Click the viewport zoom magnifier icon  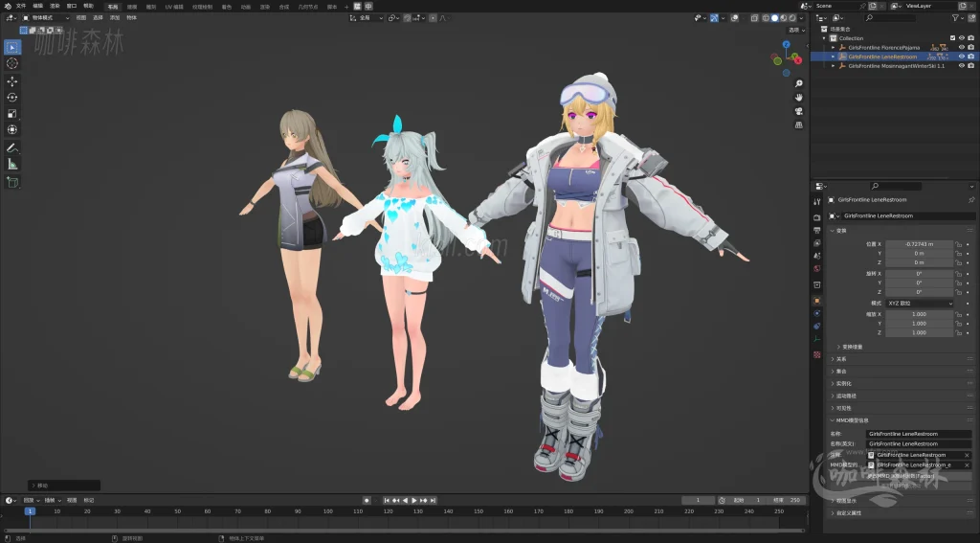pyautogui.click(x=799, y=84)
